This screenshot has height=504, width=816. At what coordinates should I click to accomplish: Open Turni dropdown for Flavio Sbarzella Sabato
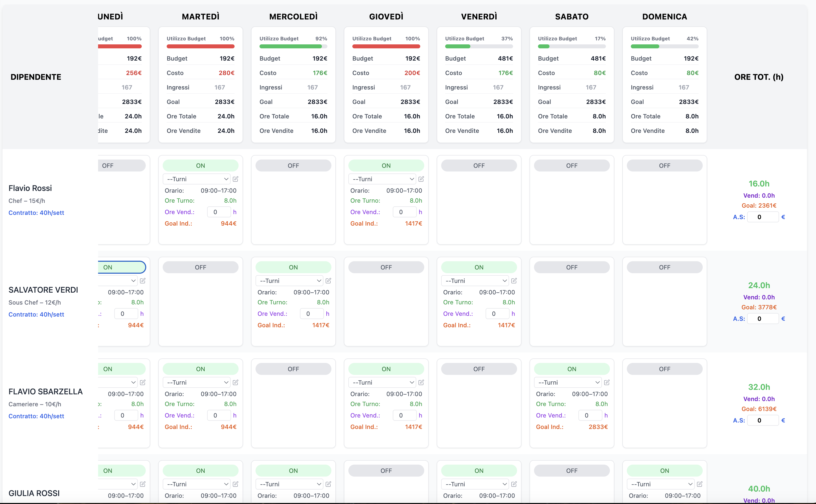point(567,382)
